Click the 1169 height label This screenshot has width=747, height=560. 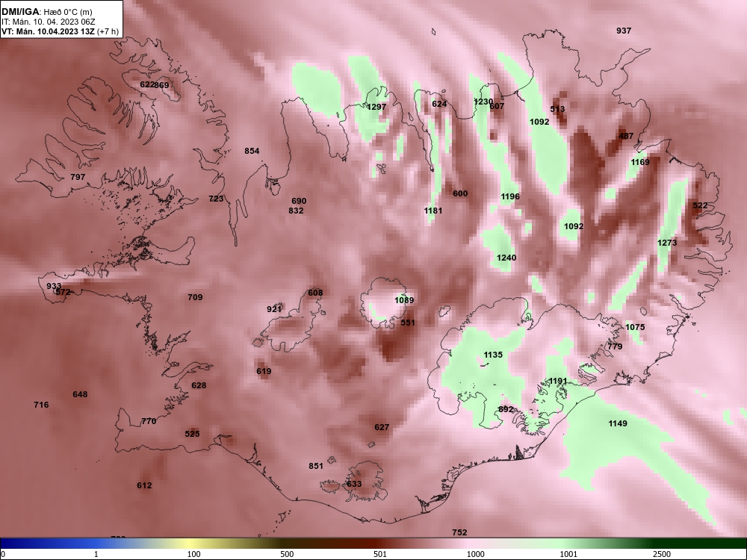[640, 162]
